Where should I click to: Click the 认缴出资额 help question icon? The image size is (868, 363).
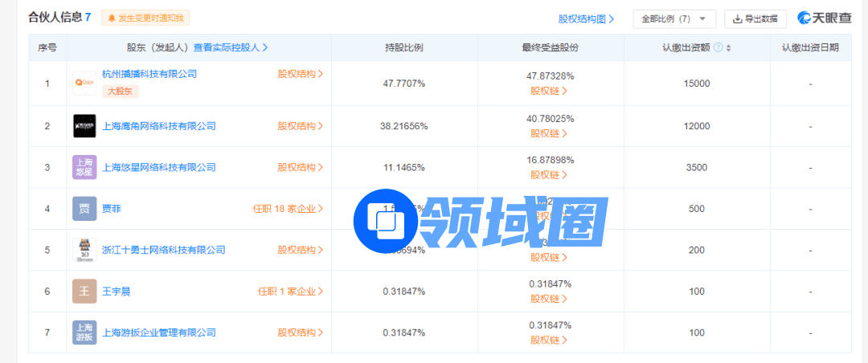click(718, 47)
